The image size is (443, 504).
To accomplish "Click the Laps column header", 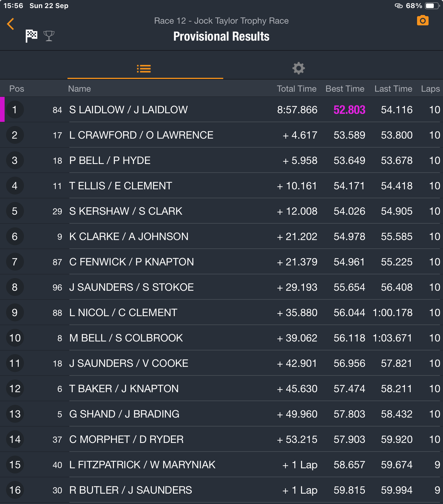I will [x=430, y=89].
